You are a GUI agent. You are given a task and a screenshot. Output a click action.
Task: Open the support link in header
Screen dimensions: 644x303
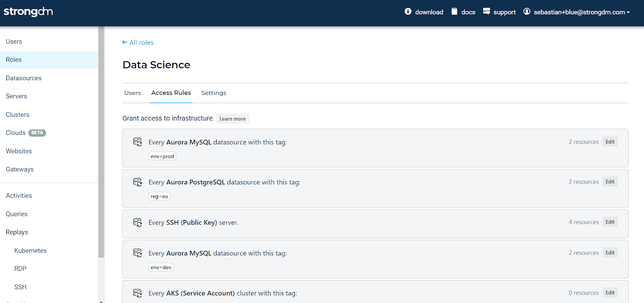504,12
